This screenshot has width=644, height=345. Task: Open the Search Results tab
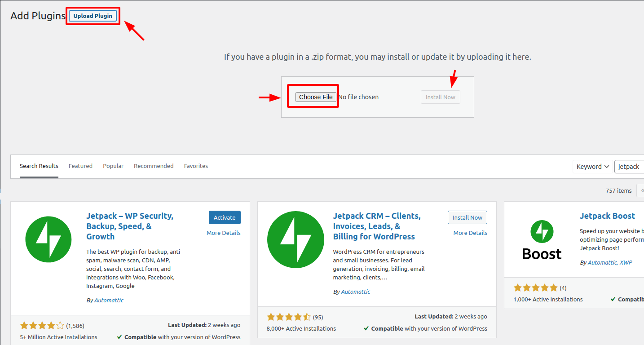tap(39, 166)
